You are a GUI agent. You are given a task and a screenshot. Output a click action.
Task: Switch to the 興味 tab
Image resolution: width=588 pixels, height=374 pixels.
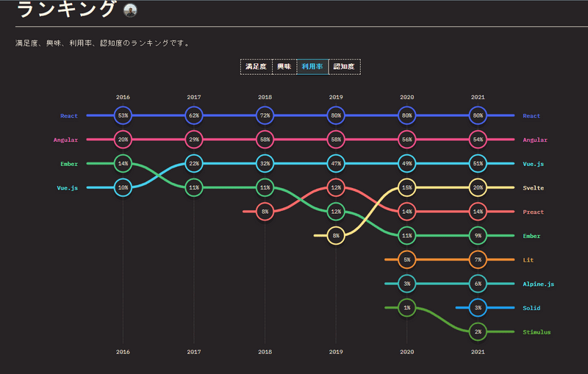(x=284, y=67)
